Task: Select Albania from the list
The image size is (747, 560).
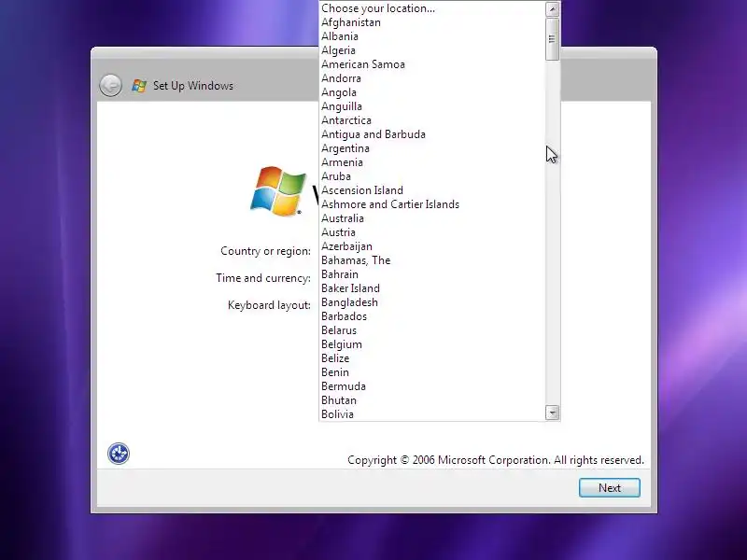Action: 432,36
